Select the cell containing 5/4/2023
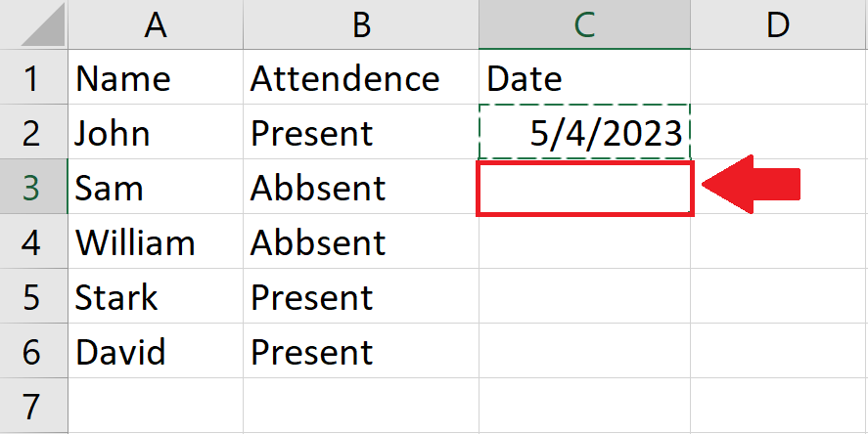Image resolution: width=868 pixels, height=434 pixels. pyautogui.click(x=584, y=132)
